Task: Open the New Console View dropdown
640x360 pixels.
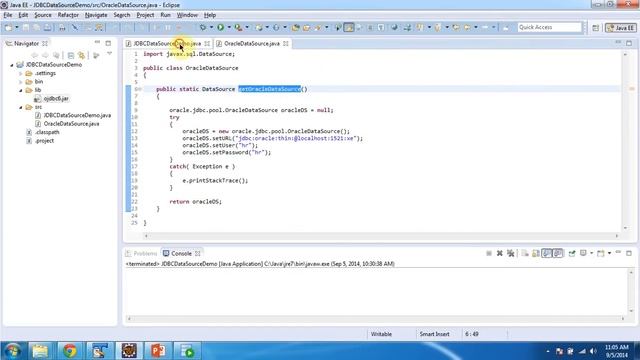Action: coord(609,253)
